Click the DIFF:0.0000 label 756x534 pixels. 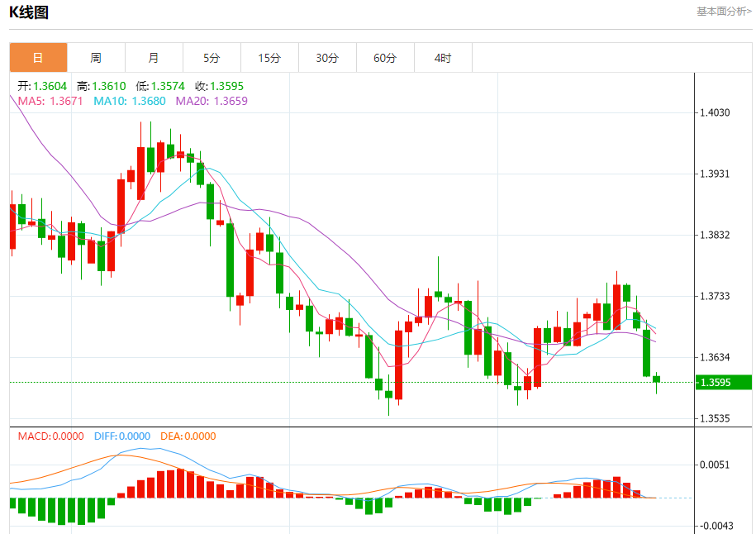(x=122, y=436)
